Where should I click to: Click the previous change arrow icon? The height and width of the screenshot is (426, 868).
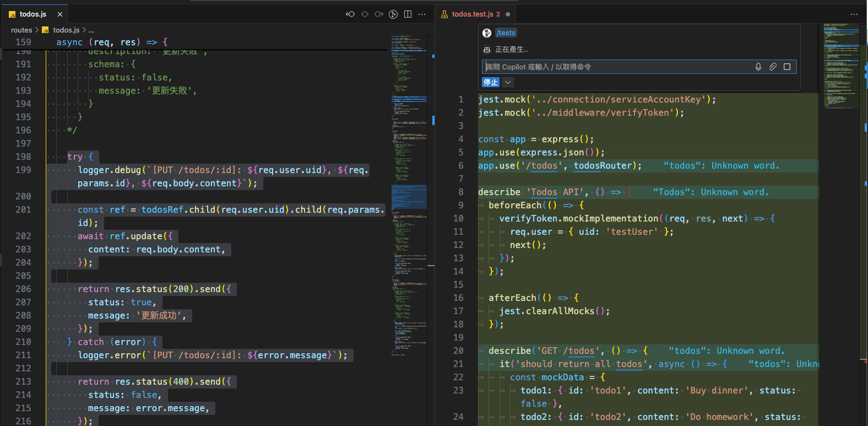pyautogui.click(x=350, y=14)
